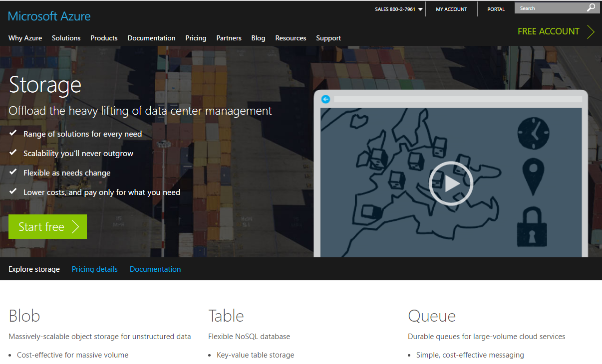Click 'Key-value table storage' bullet
The image size is (602, 364).
[256, 355]
